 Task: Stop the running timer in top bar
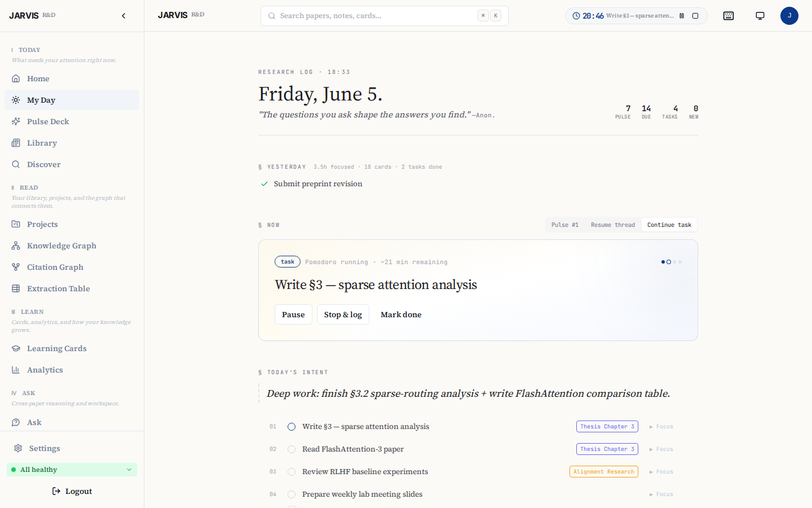[x=695, y=16]
